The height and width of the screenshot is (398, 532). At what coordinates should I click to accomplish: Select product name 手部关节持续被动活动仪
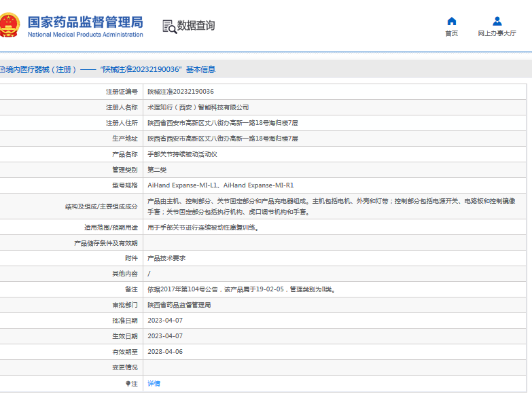click(182, 154)
